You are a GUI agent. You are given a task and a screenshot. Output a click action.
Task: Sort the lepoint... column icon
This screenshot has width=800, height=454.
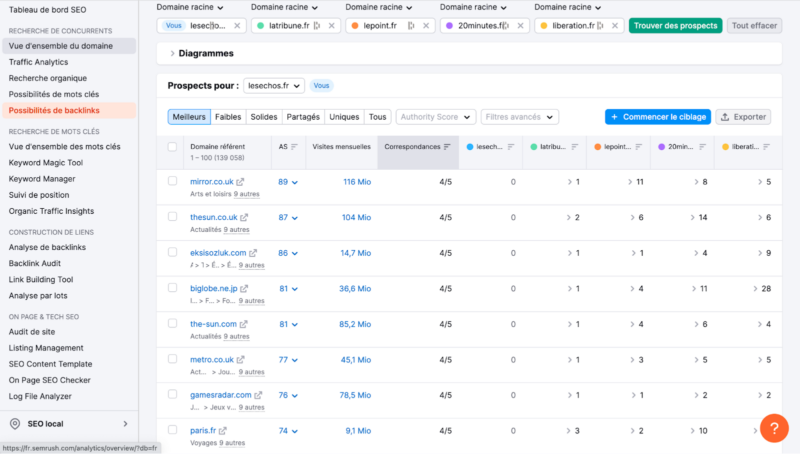pyautogui.click(x=638, y=147)
